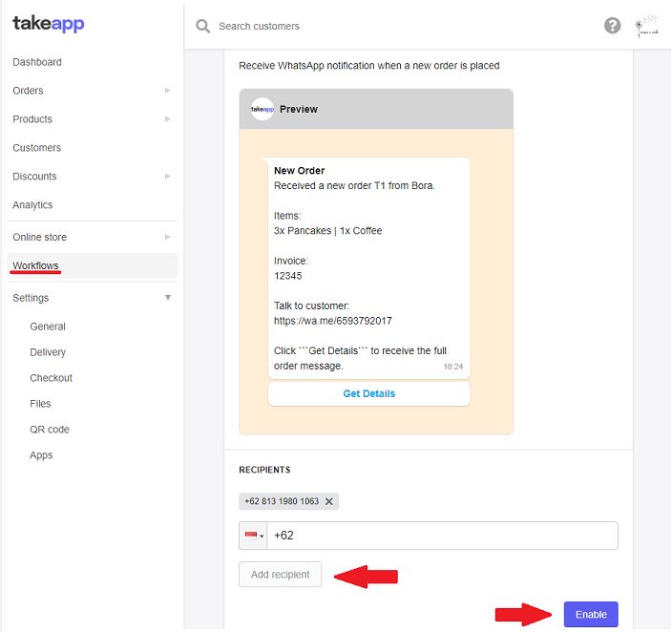Remove recipient +62 813 1980 1063
672x632 pixels.
coord(329,501)
